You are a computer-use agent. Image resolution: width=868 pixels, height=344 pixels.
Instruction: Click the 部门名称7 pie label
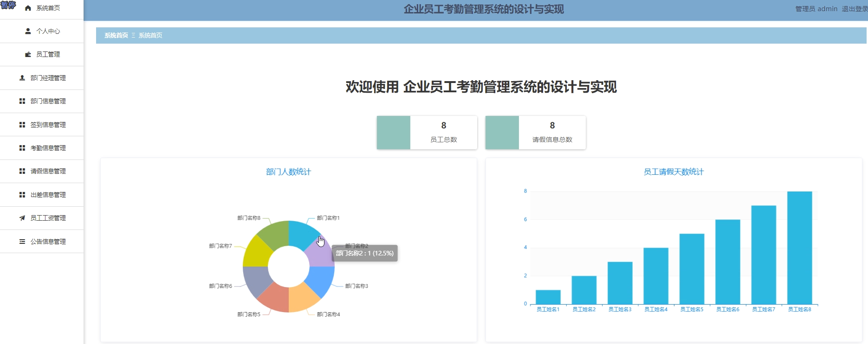coord(220,246)
